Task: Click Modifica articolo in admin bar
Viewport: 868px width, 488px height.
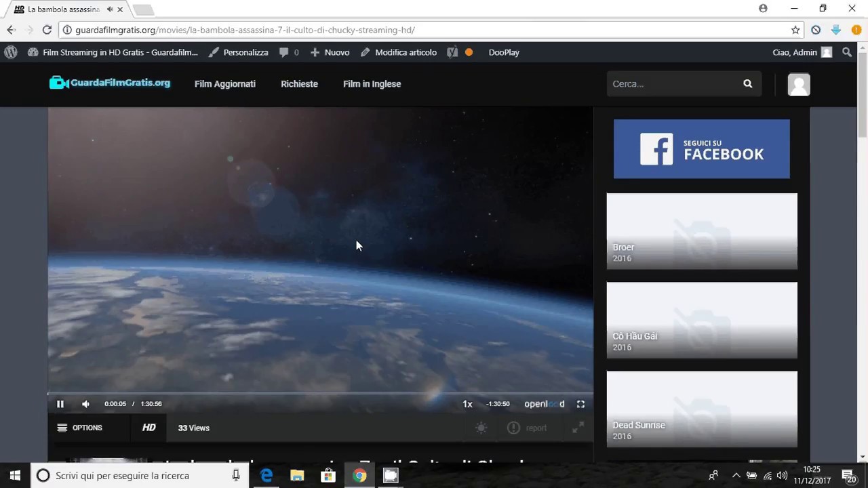Action: click(399, 52)
